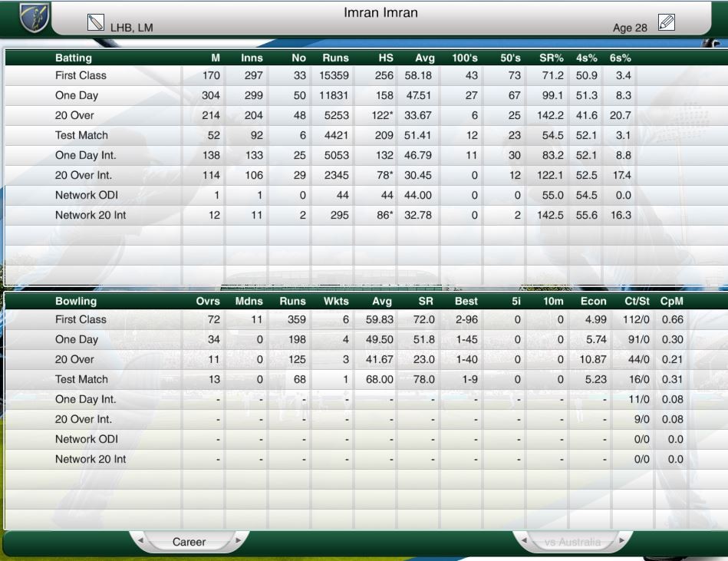Click the Econ column header
Screen dimensions: 728x561
(x=593, y=301)
